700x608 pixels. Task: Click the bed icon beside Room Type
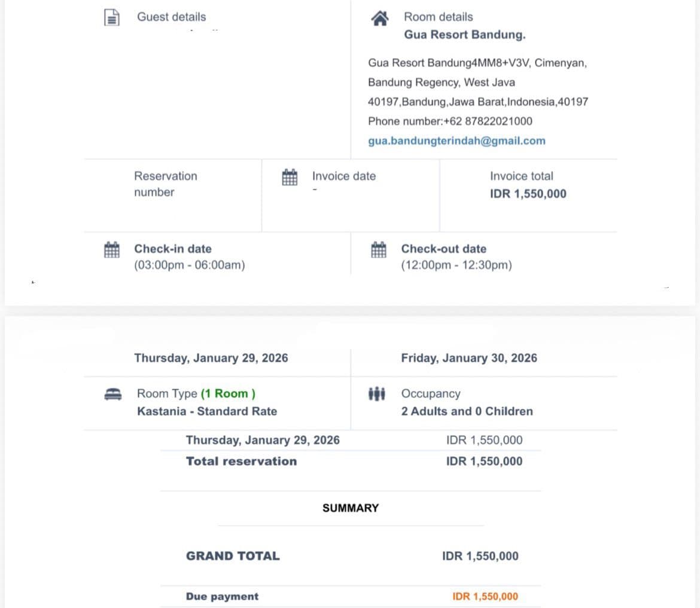112,395
